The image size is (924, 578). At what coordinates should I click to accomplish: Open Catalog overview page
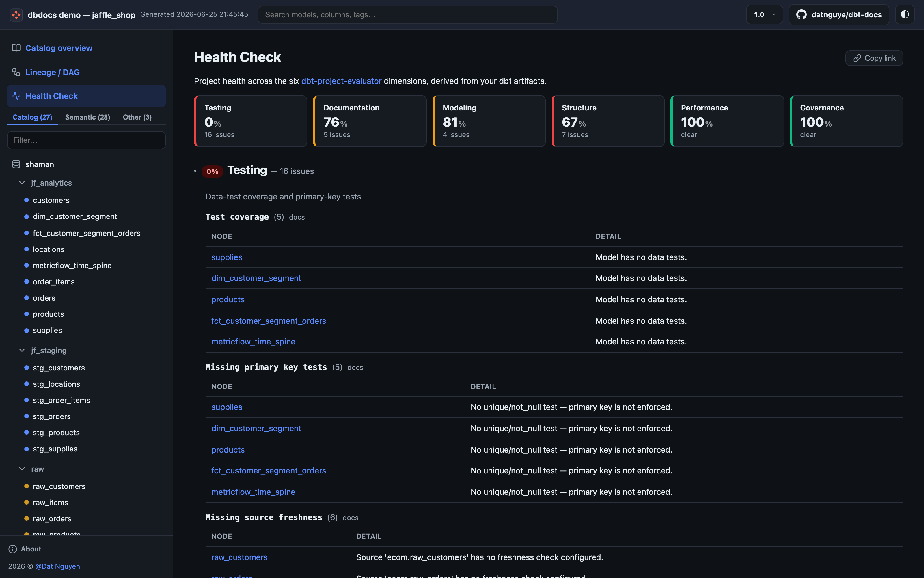pos(59,48)
